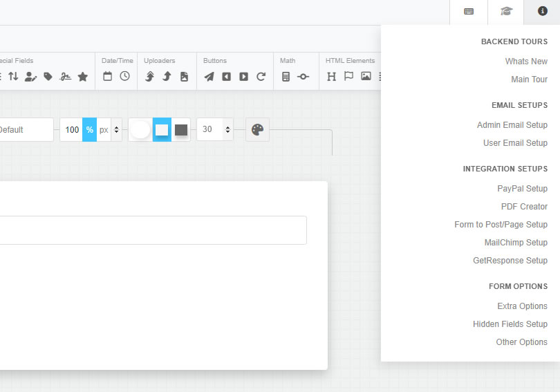This screenshot has width=560, height=392.
Task: Add the flag HTML element icon
Action: tap(348, 76)
